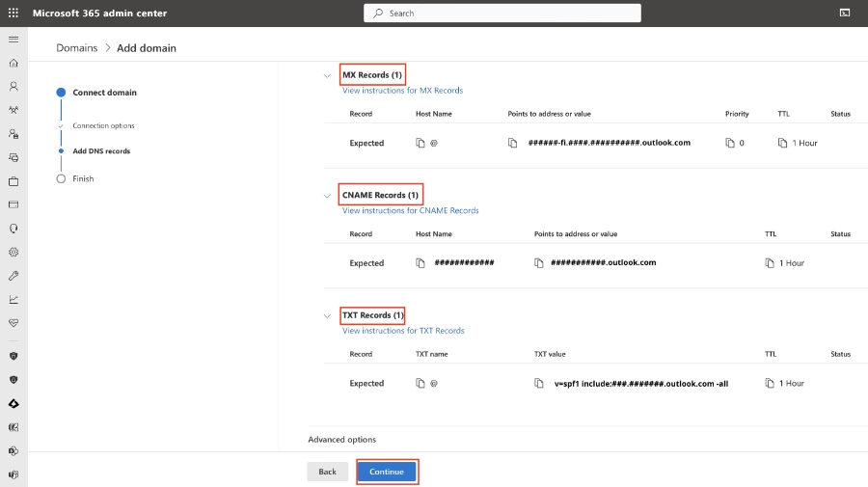Copy MX record TTL 1 Hour
Image resolution: width=868 pixels, height=487 pixels.
point(782,143)
